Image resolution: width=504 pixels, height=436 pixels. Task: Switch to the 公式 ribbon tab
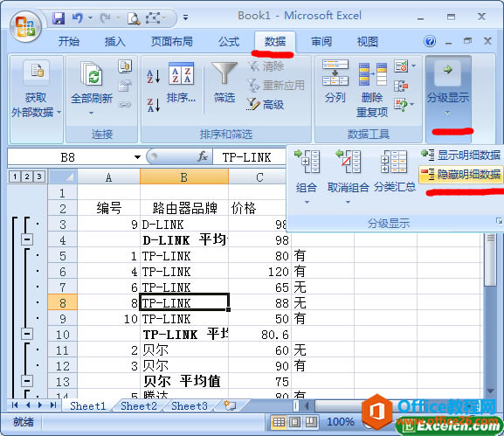pos(229,41)
